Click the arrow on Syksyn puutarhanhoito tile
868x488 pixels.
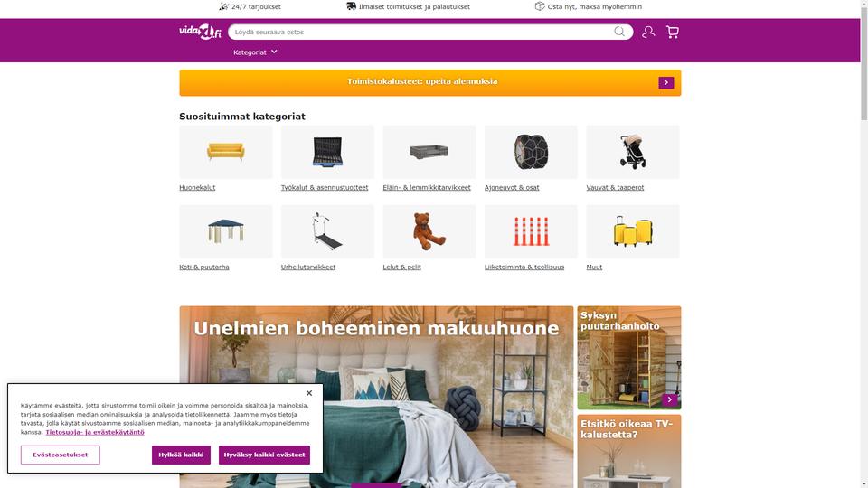(669, 399)
